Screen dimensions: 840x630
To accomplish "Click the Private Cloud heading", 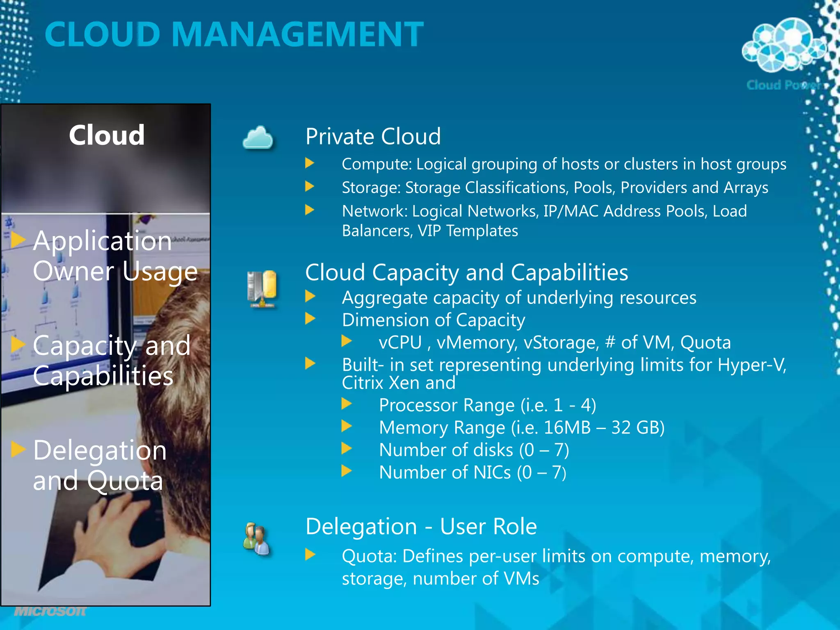I will click(373, 137).
